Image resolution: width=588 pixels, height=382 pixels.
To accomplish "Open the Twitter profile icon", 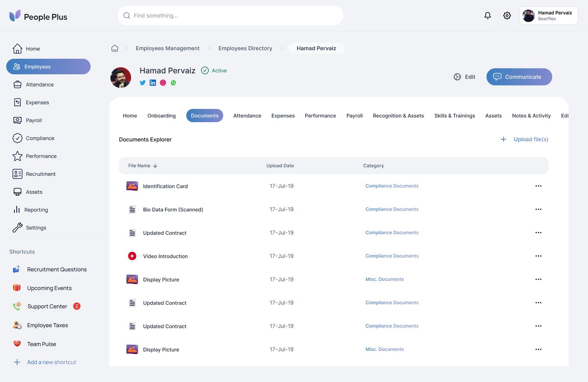I will pyautogui.click(x=143, y=82).
